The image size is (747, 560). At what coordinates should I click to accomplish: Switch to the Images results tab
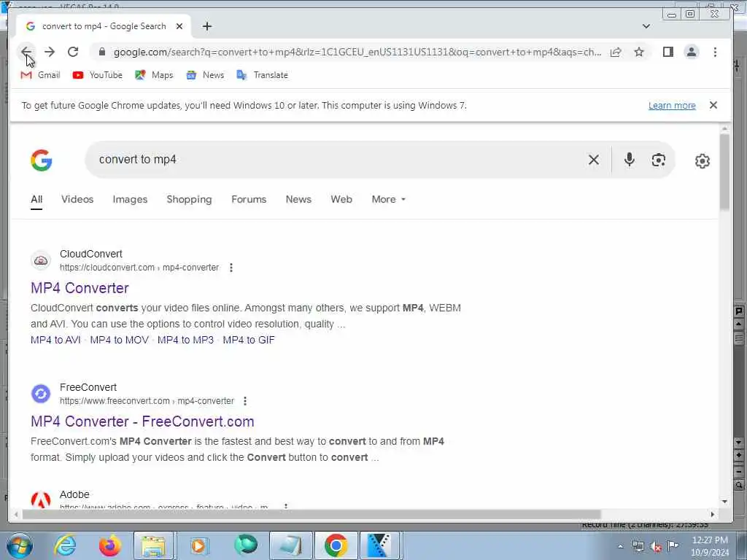(x=130, y=200)
